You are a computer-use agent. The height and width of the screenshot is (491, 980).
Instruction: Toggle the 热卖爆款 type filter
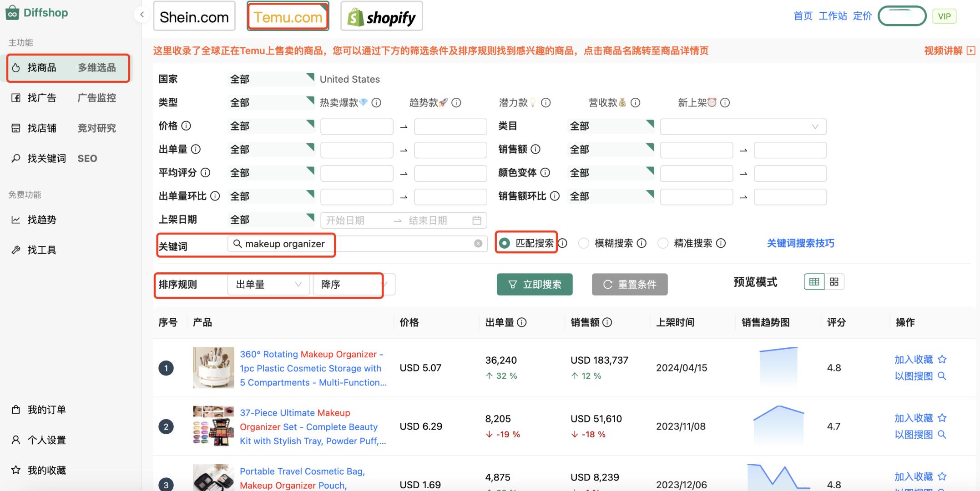coord(344,103)
